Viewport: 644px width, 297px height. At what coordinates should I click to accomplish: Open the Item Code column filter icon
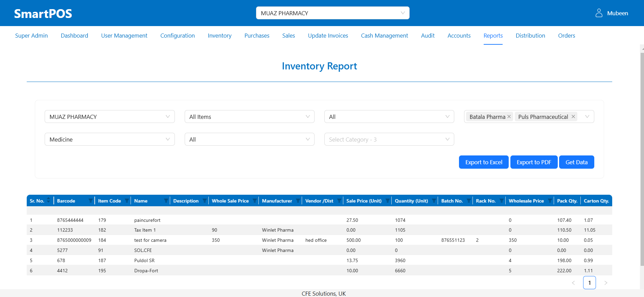127,200
